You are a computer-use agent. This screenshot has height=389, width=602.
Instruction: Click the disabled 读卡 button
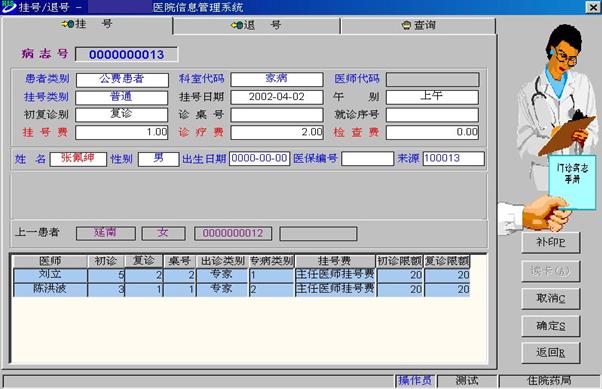click(551, 271)
